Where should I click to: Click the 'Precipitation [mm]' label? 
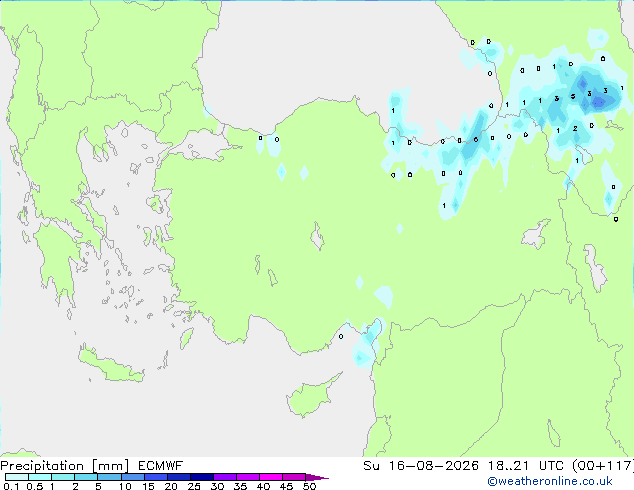coord(65,466)
